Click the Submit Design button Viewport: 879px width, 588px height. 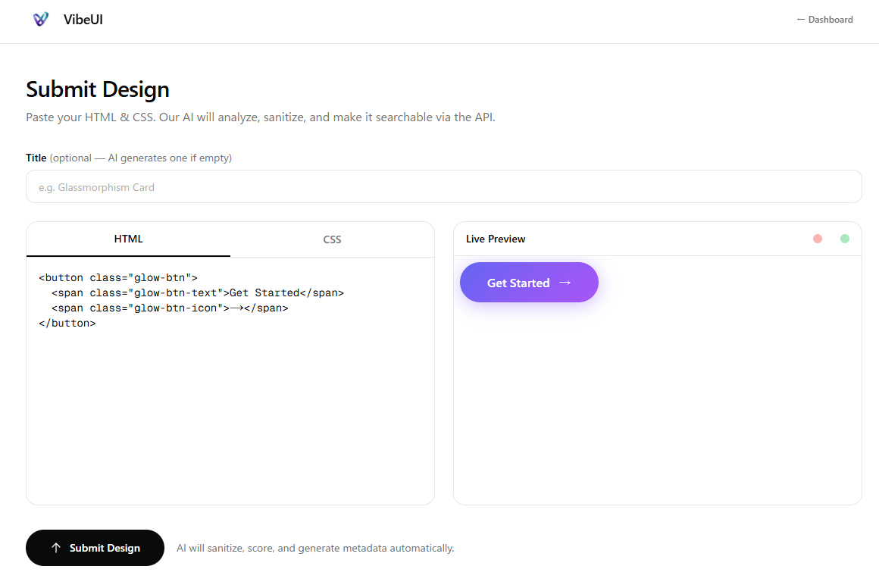pos(95,548)
